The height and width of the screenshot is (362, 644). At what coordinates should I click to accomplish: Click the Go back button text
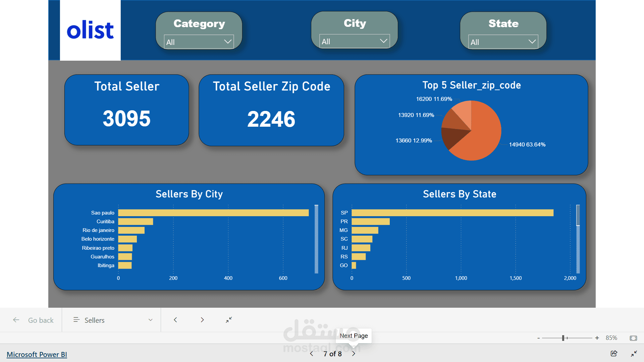click(x=41, y=320)
